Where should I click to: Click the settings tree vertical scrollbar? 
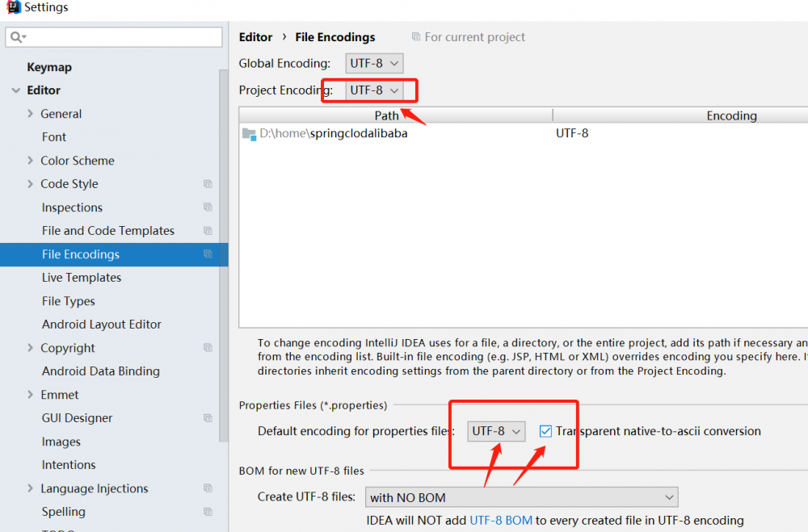tap(223, 255)
